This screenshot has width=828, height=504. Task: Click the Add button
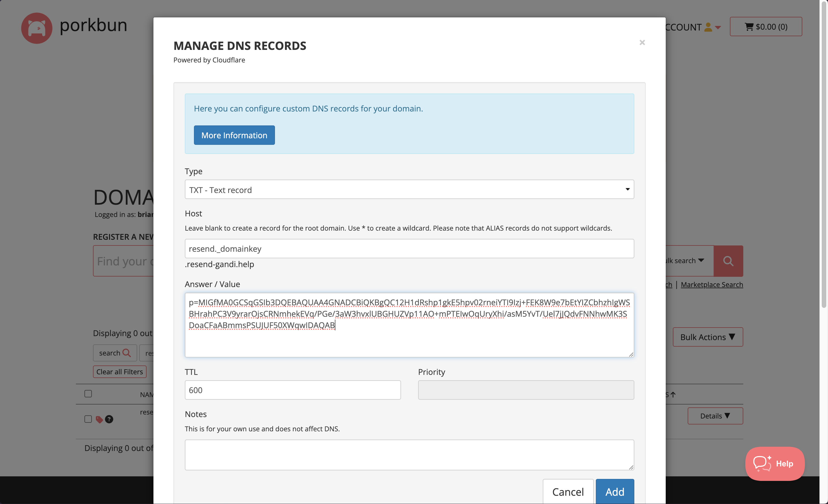click(x=615, y=491)
